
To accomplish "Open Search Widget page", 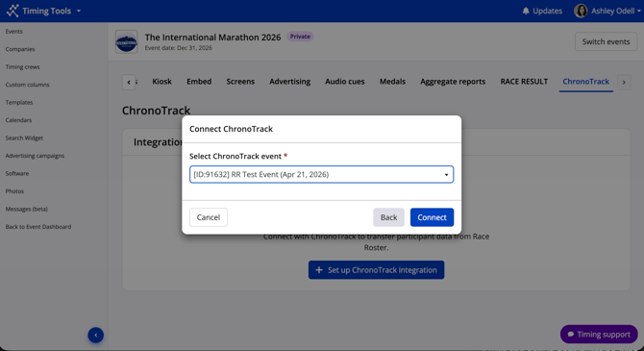I will 24,138.
